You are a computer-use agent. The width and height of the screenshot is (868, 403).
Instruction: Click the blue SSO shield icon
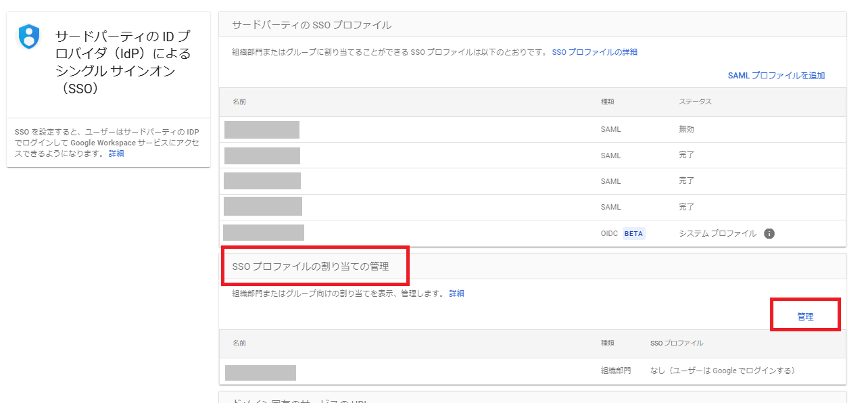(29, 36)
